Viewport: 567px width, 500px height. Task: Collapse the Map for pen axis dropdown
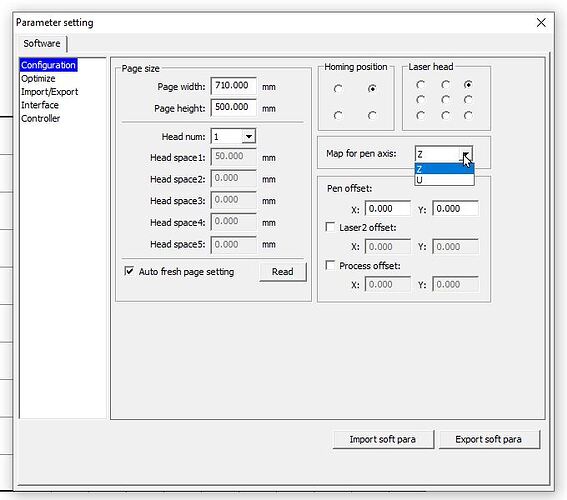point(466,154)
